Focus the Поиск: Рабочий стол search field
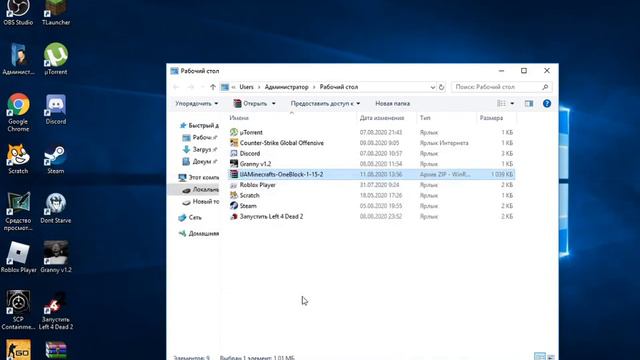 coord(502,87)
